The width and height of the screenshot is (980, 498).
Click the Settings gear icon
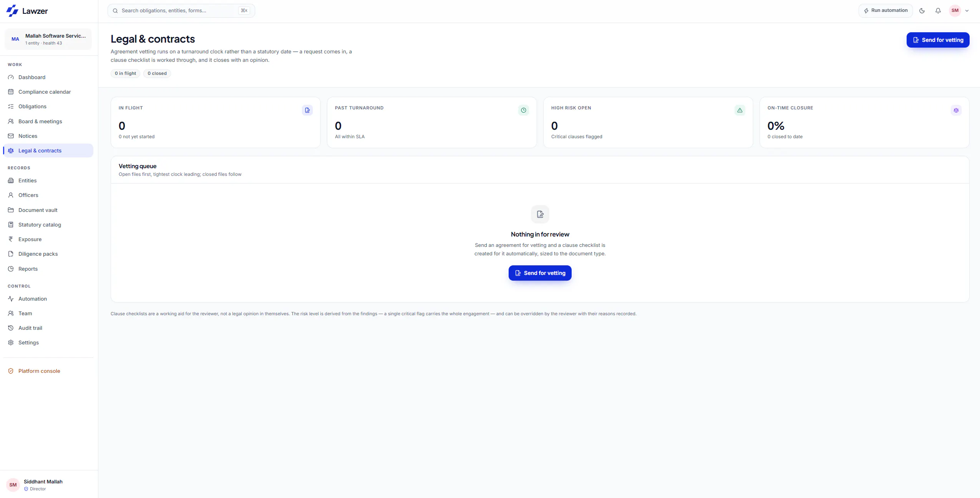pyautogui.click(x=11, y=342)
